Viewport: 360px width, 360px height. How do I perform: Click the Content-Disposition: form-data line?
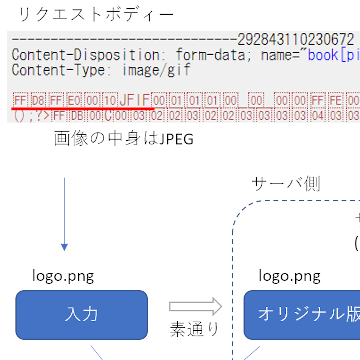point(186,55)
